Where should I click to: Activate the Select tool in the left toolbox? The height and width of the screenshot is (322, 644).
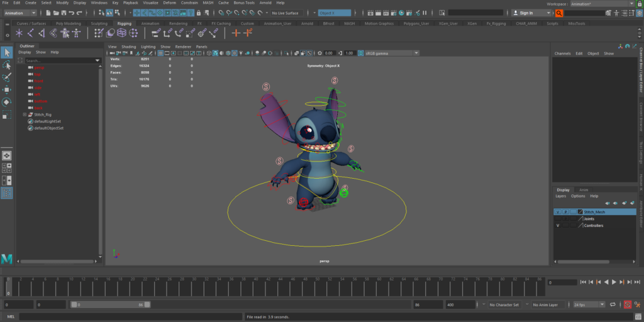pyautogui.click(x=7, y=53)
